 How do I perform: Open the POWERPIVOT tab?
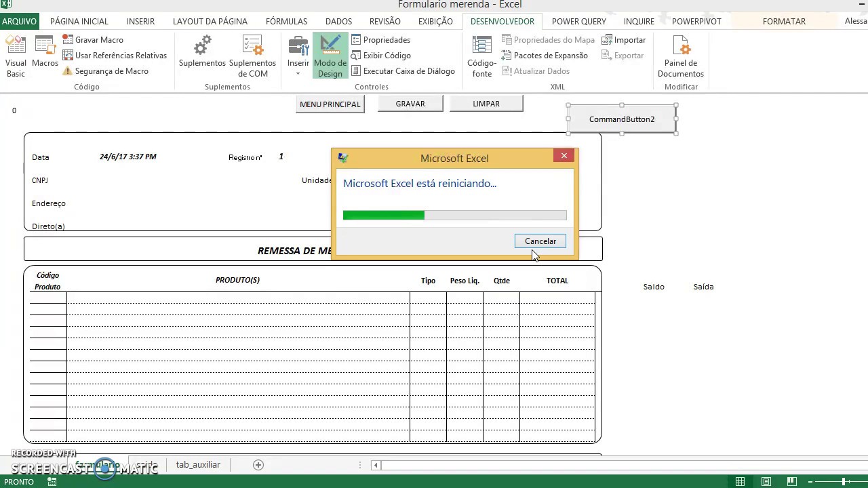(696, 22)
